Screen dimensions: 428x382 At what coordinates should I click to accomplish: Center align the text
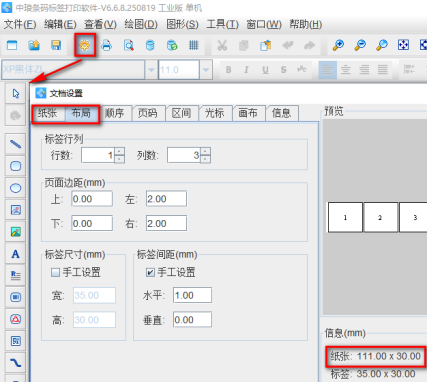pyautogui.click(x=346, y=70)
